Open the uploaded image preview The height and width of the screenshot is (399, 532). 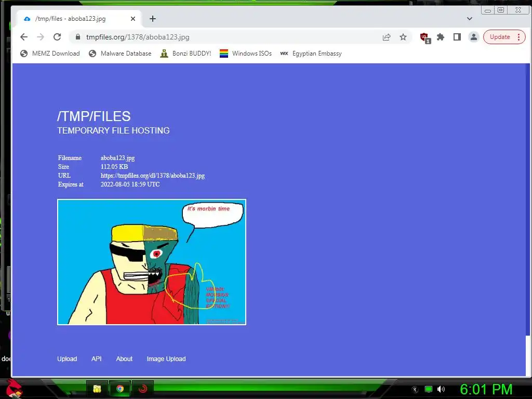pyautogui.click(x=152, y=262)
